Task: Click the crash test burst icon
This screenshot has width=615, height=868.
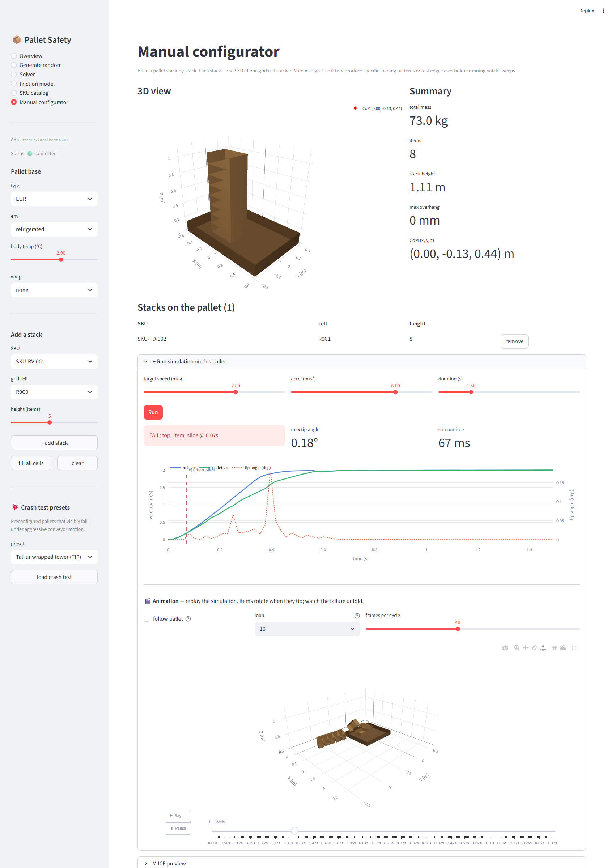Action: [15, 507]
